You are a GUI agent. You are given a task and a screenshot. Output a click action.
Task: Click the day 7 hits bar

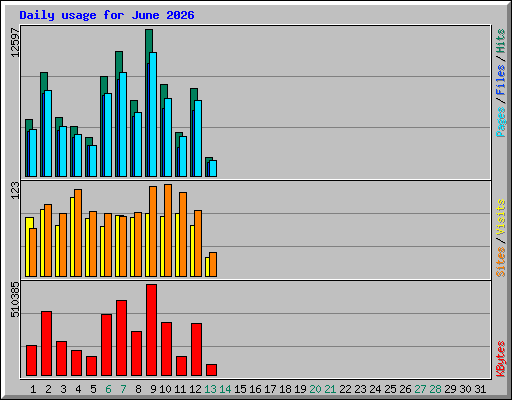tap(119, 62)
